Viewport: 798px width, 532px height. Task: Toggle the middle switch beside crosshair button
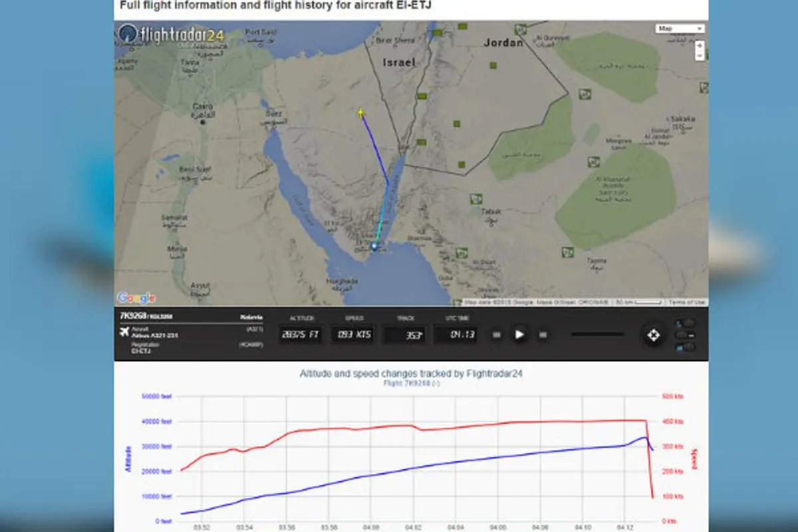pos(686,335)
